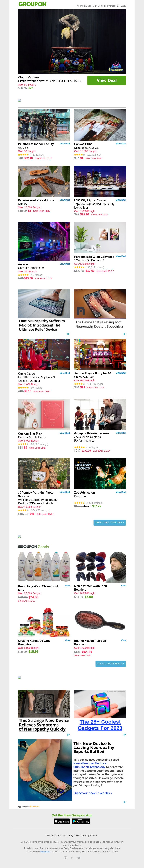Tap the Google Play download badge
144x868 pixels.
81,822
